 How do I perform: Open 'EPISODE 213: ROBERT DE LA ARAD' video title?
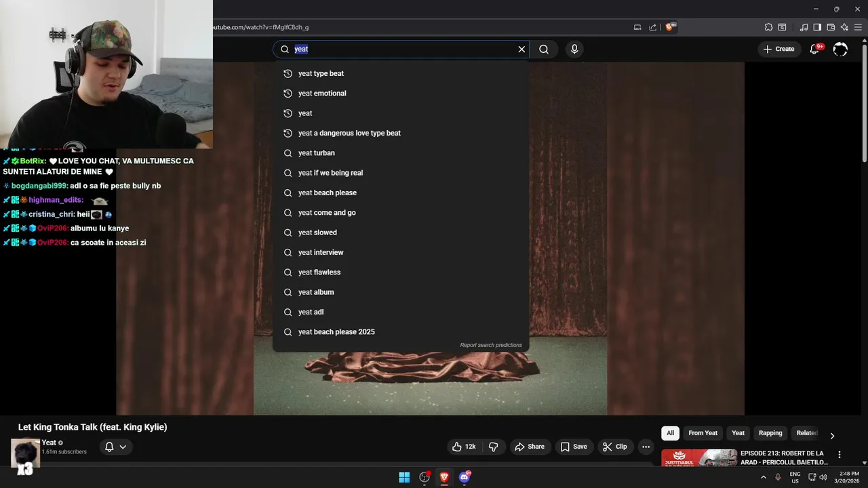pyautogui.click(x=784, y=457)
